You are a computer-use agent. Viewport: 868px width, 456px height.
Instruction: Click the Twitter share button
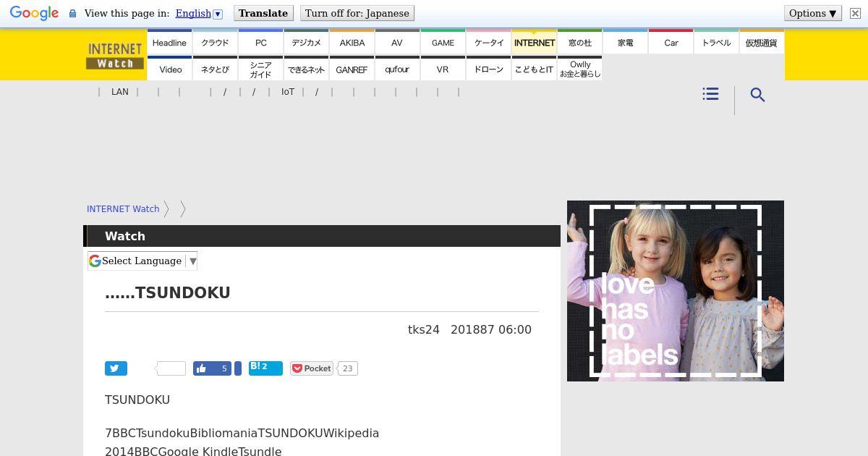click(x=116, y=368)
